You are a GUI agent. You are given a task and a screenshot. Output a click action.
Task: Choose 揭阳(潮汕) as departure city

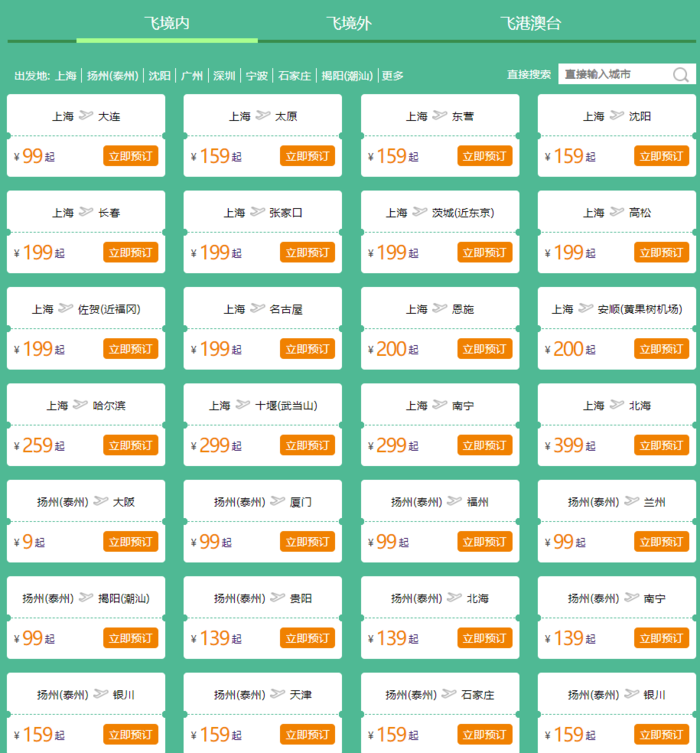point(347,76)
